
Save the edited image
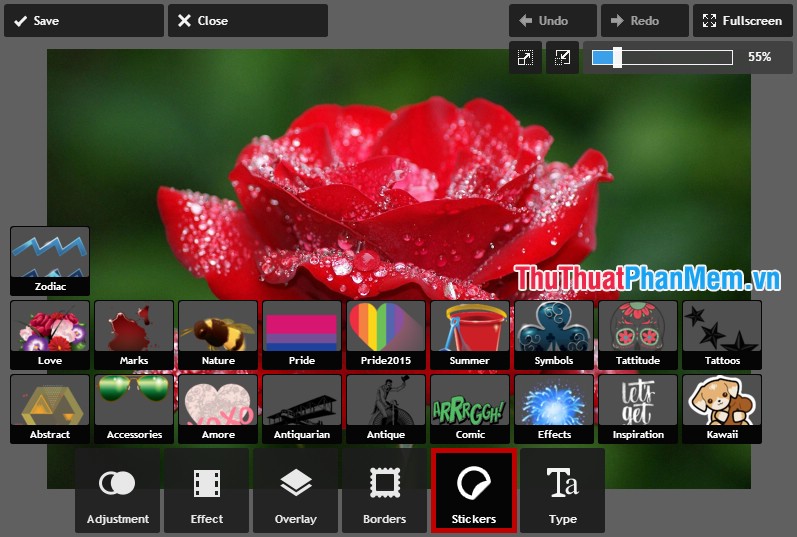84,21
